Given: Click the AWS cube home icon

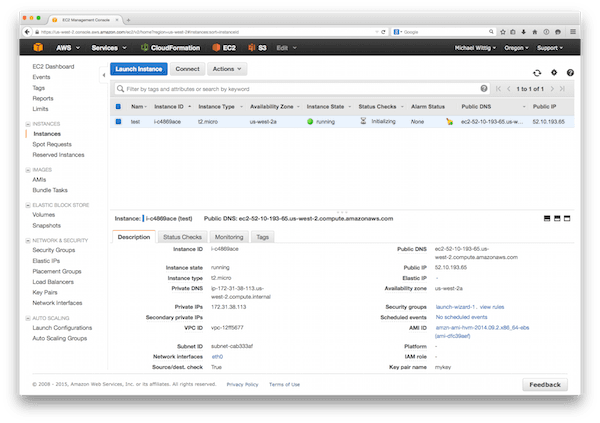Looking at the screenshot, I should (37, 47).
